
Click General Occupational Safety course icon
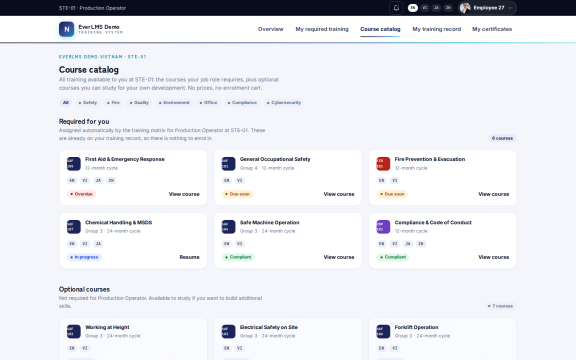coord(228,164)
